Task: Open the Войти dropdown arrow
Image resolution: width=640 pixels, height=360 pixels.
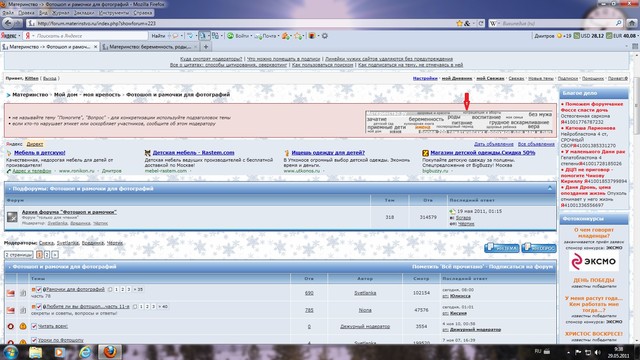Action: click(x=251, y=36)
